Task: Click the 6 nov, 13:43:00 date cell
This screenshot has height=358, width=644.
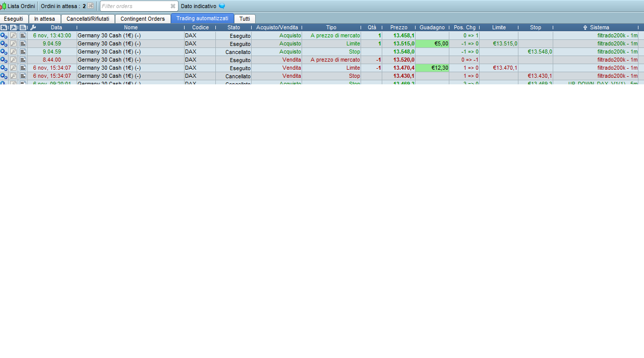Action: (x=52, y=36)
